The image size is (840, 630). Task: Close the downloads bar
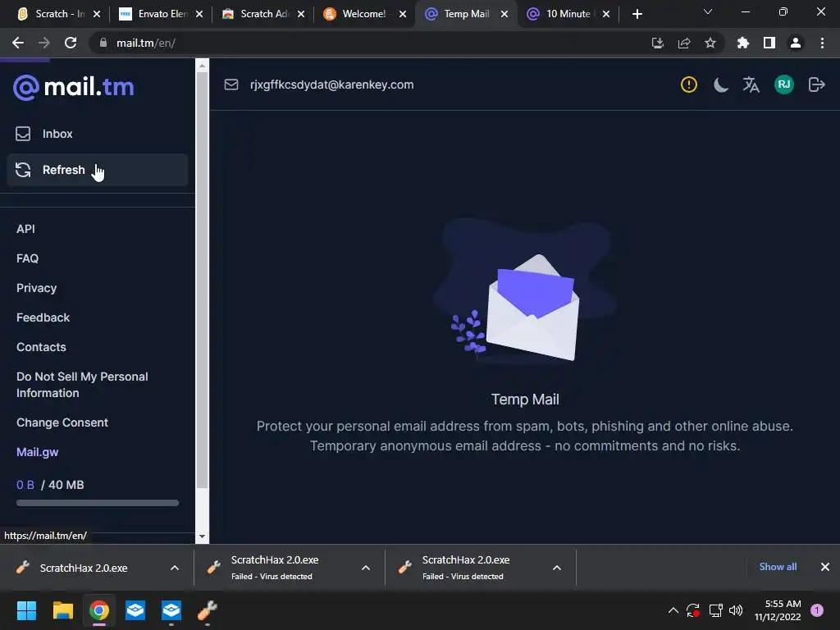pyautogui.click(x=825, y=567)
